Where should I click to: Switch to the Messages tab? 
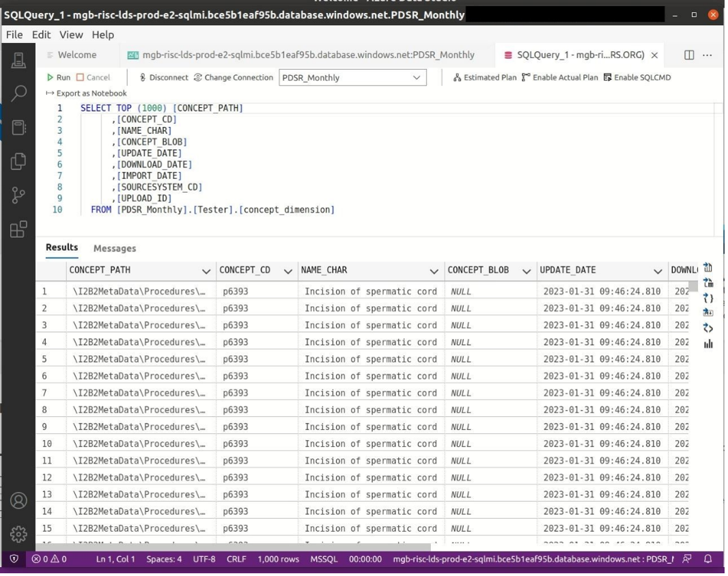115,248
